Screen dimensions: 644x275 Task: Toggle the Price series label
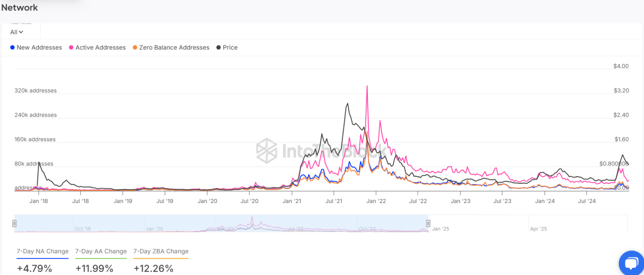point(230,48)
